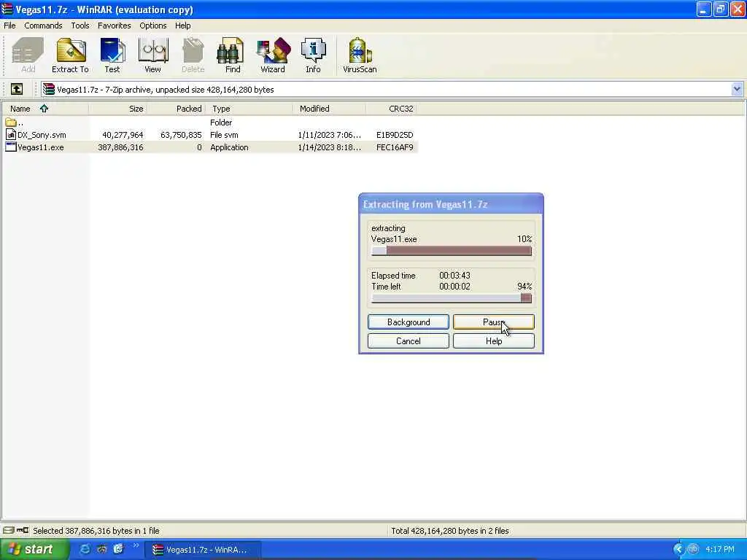Click 'File svm' type cell
747x560 pixels.
coord(224,135)
